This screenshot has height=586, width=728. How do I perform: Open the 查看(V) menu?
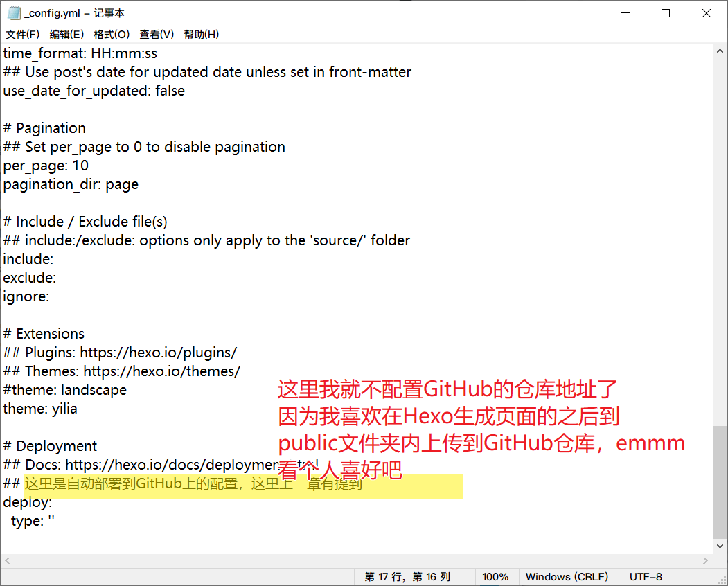(x=156, y=34)
